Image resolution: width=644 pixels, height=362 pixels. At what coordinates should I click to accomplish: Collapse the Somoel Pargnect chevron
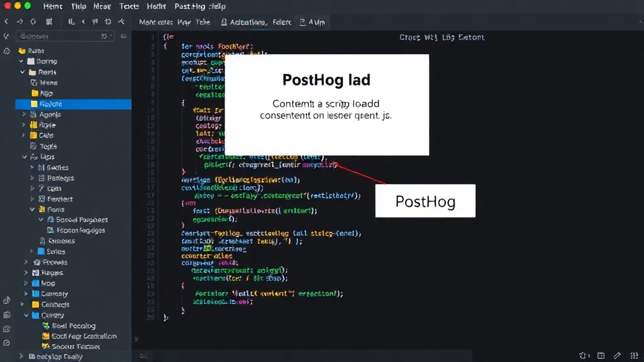point(41,220)
